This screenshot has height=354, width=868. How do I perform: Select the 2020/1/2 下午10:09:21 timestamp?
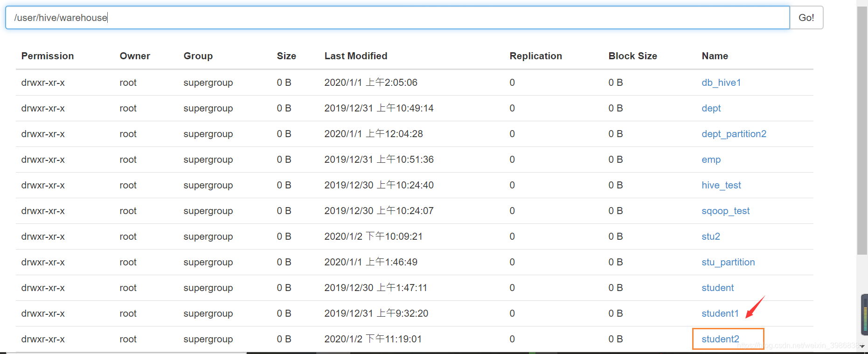[x=374, y=236]
